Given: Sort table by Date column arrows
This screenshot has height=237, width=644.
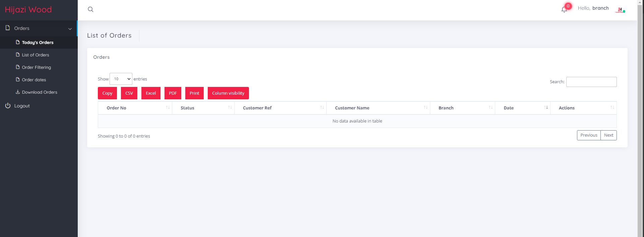Looking at the screenshot, I should pos(546,107).
